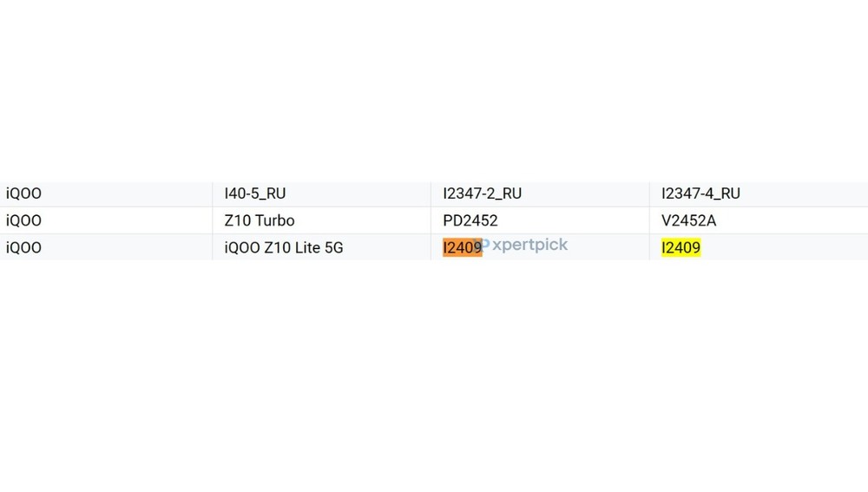Select the PD2452 model number
The height and width of the screenshot is (492, 868).
coord(470,220)
